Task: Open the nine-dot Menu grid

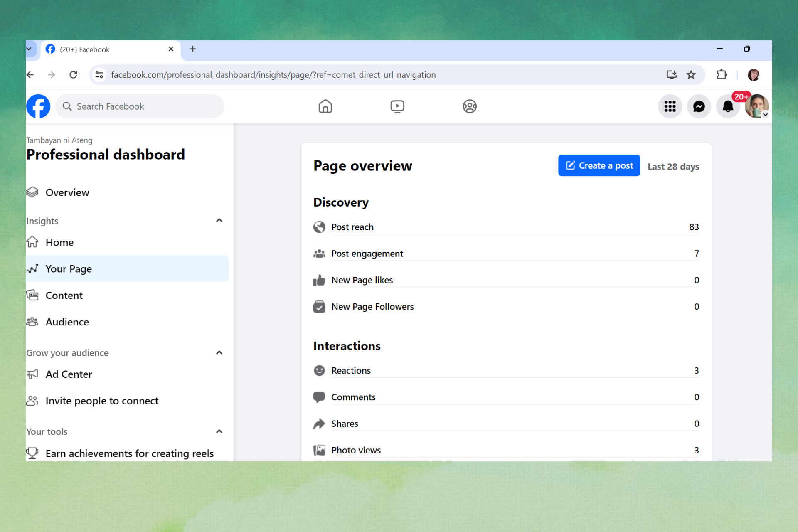Action: tap(670, 106)
